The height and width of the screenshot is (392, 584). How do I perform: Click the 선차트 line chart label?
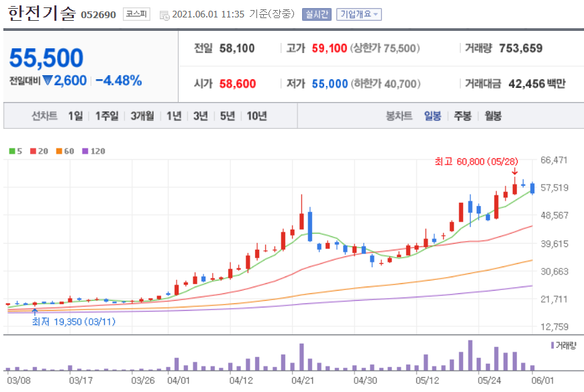coord(44,115)
